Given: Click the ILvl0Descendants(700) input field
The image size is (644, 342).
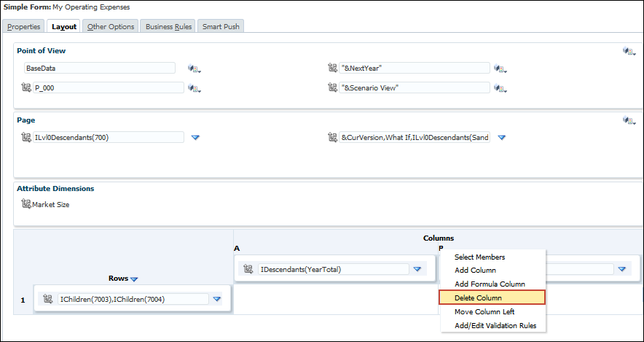Looking at the screenshot, I should (x=109, y=137).
